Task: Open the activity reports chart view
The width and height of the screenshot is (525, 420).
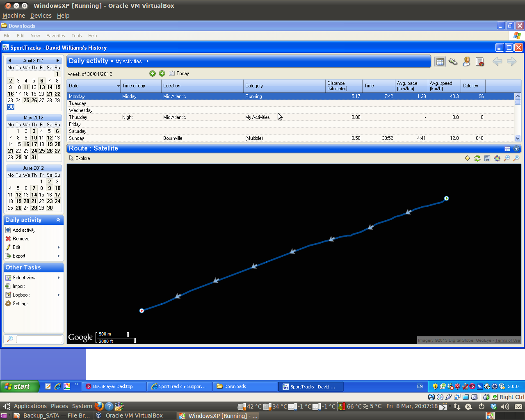Action: [x=480, y=62]
